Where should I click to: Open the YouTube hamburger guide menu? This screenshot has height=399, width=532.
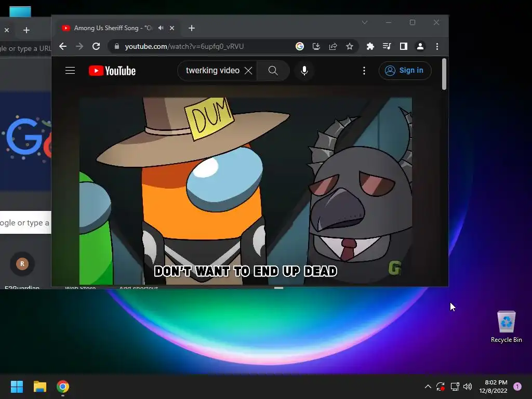[70, 70]
